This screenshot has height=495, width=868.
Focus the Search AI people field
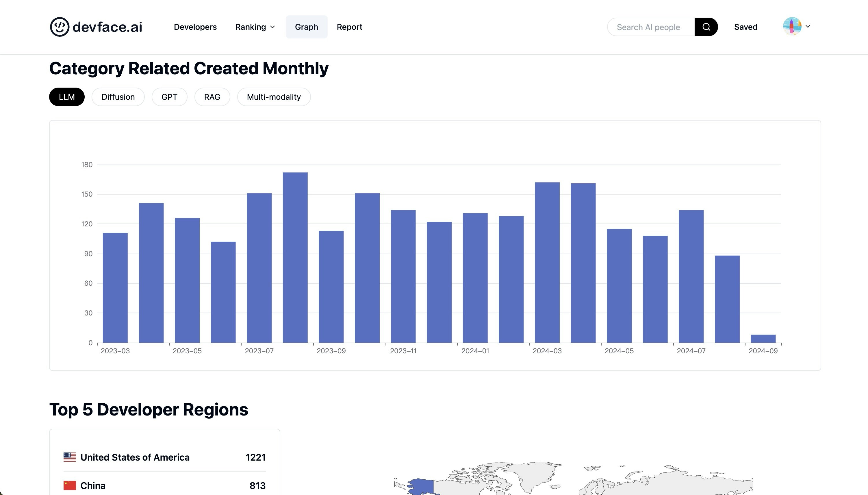click(651, 27)
